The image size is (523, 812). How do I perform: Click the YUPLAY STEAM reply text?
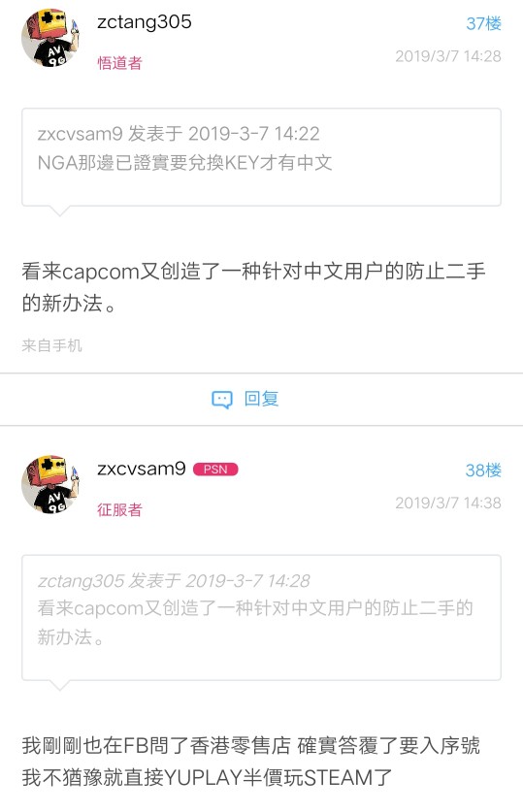(x=251, y=762)
